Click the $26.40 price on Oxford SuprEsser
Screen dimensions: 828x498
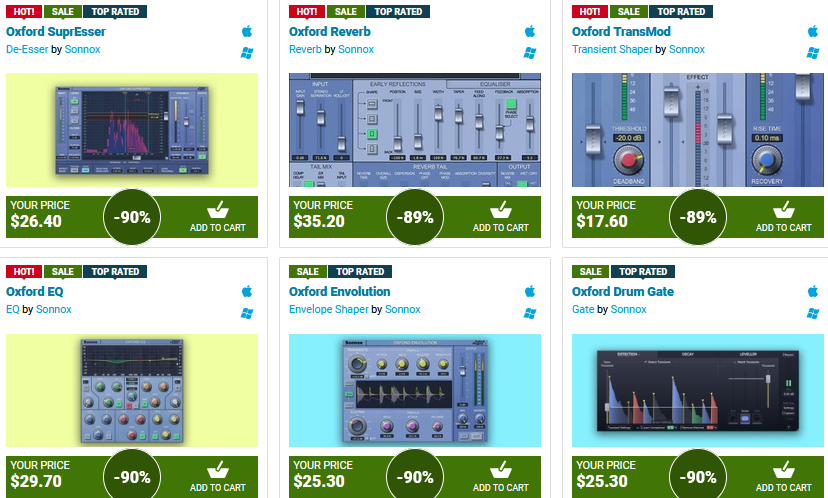(36, 221)
